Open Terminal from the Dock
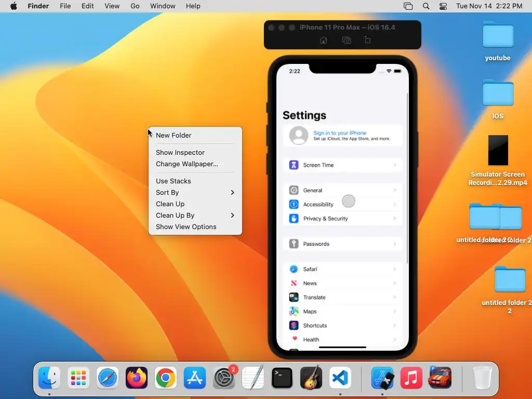Image resolution: width=532 pixels, height=399 pixels. (x=282, y=378)
